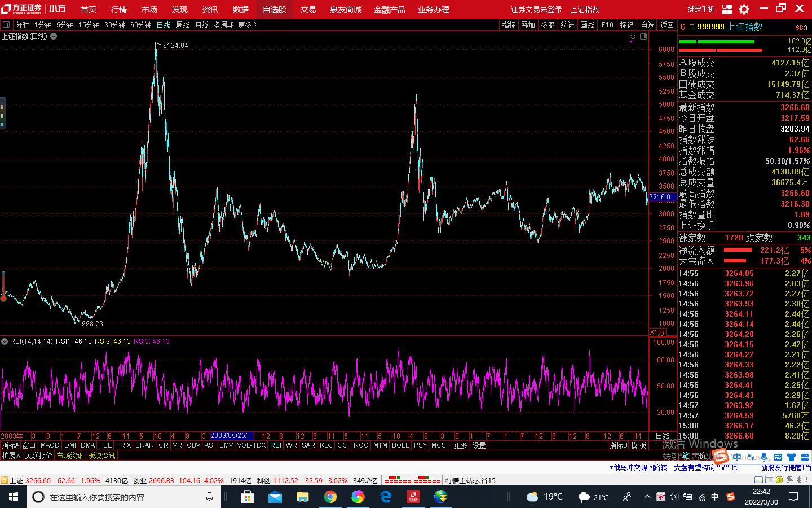This screenshot has height=508, width=812.
Task: Open Mail app from taskbar
Action: [275, 497]
